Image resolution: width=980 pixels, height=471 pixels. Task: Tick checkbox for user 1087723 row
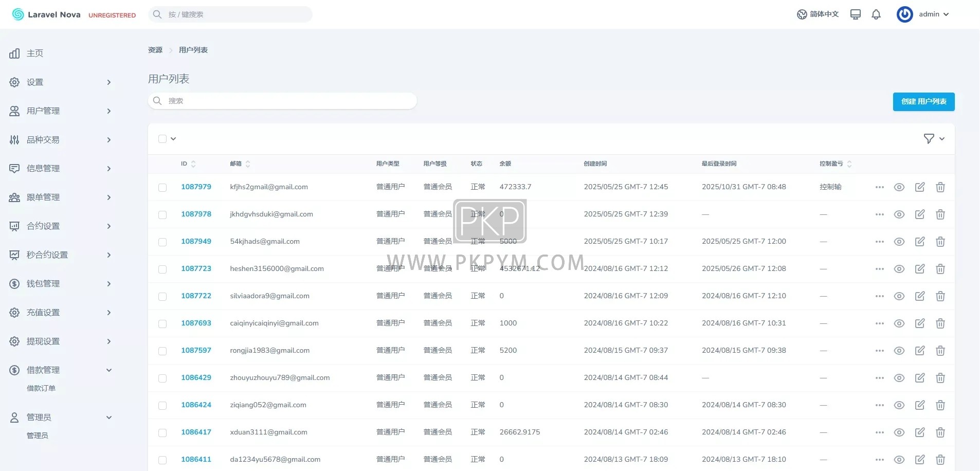pos(162,269)
